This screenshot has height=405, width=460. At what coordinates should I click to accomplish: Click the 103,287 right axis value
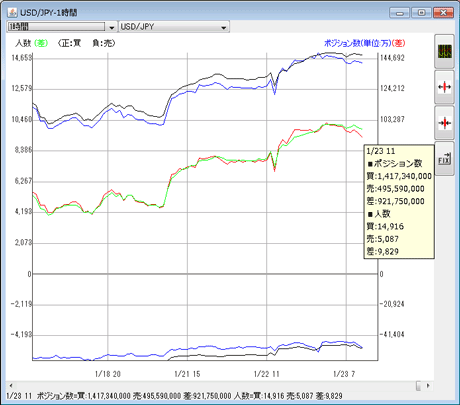pos(392,119)
